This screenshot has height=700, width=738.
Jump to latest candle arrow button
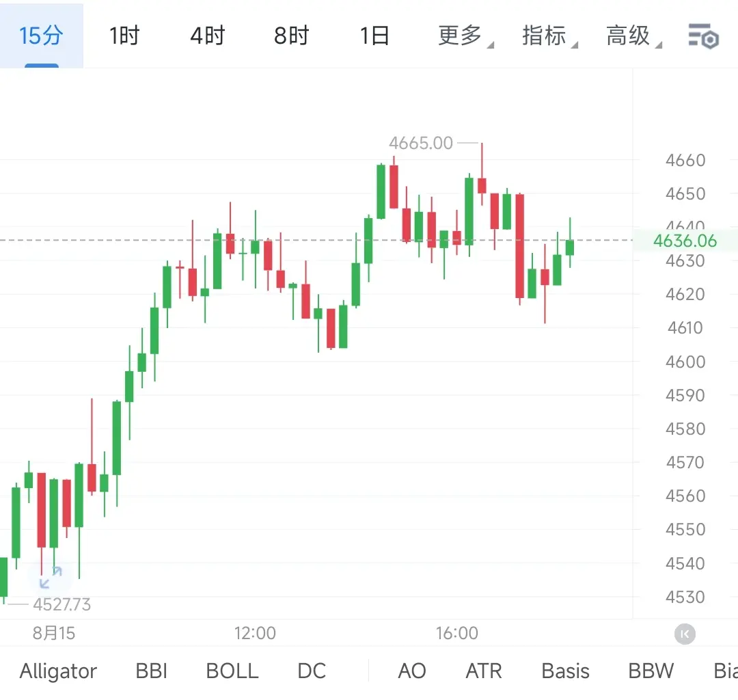[x=685, y=634]
